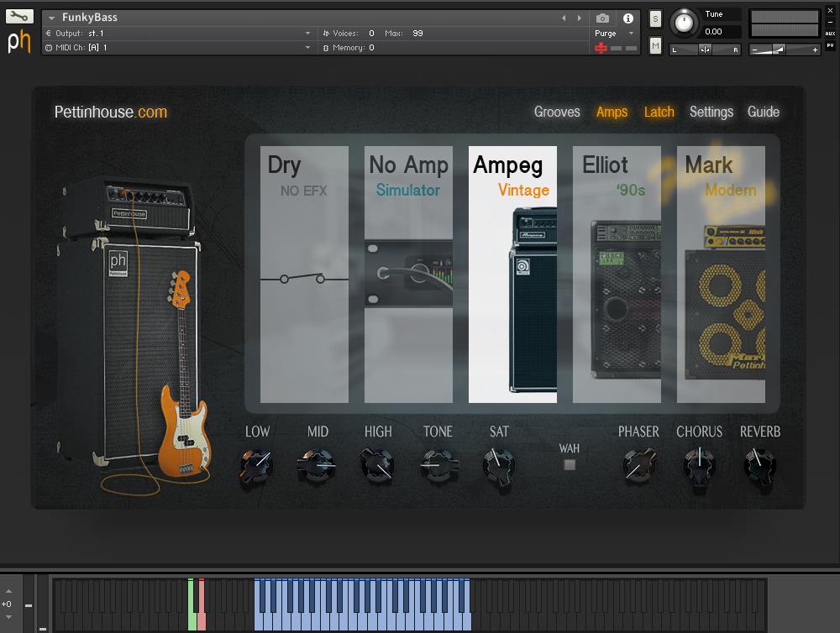Click the wrench edit instrument icon
The height and width of the screenshot is (633, 840).
19,17
